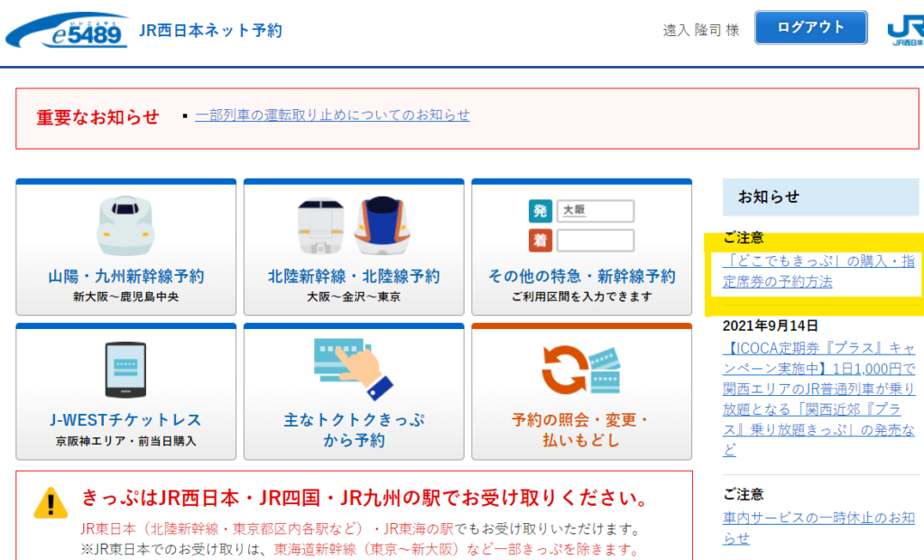Click the hand-pointing tickets icon
The image size is (924, 560).
click(353, 369)
